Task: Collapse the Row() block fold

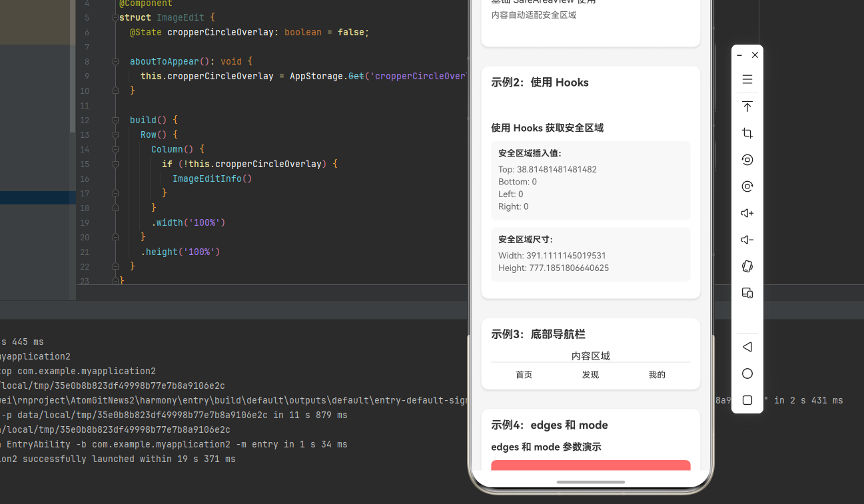Action: (115, 134)
